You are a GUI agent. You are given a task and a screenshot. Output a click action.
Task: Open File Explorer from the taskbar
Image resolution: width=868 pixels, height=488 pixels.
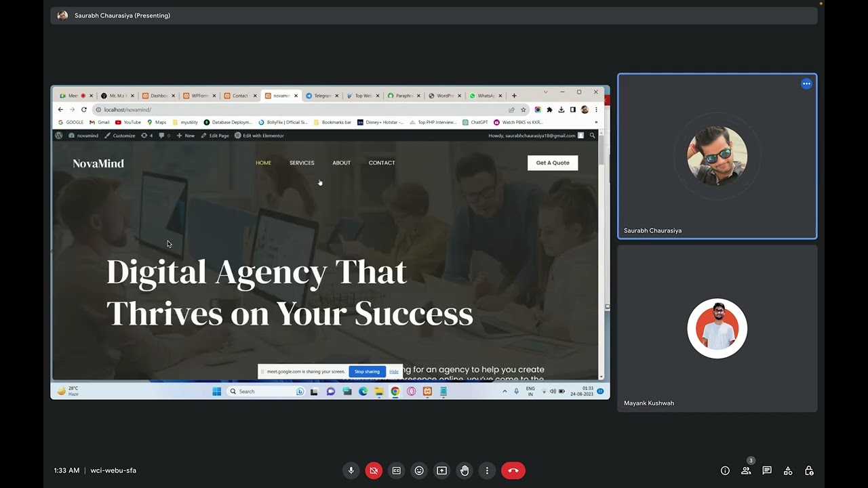(x=379, y=391)
